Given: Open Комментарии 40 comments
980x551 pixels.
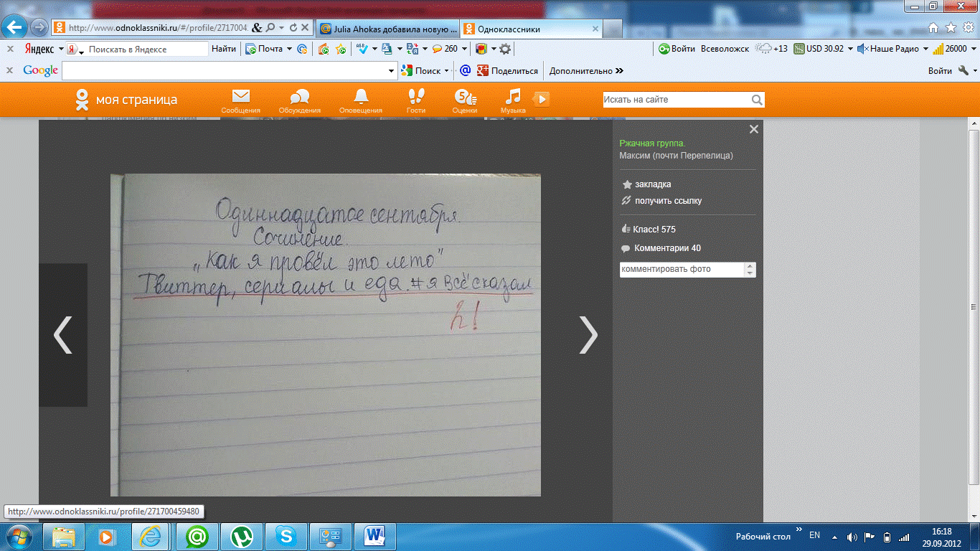Looking at the screenshot, I should tap(666, 248).
